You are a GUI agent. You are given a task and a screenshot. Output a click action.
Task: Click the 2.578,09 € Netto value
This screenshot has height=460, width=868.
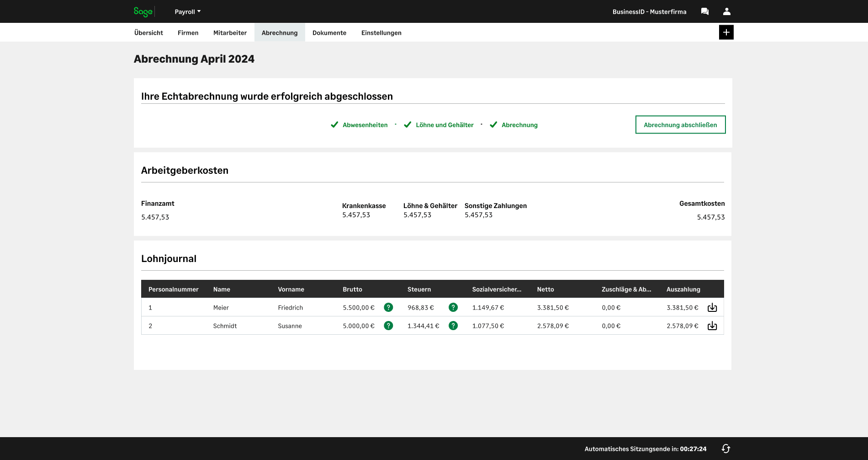point(553,326)
